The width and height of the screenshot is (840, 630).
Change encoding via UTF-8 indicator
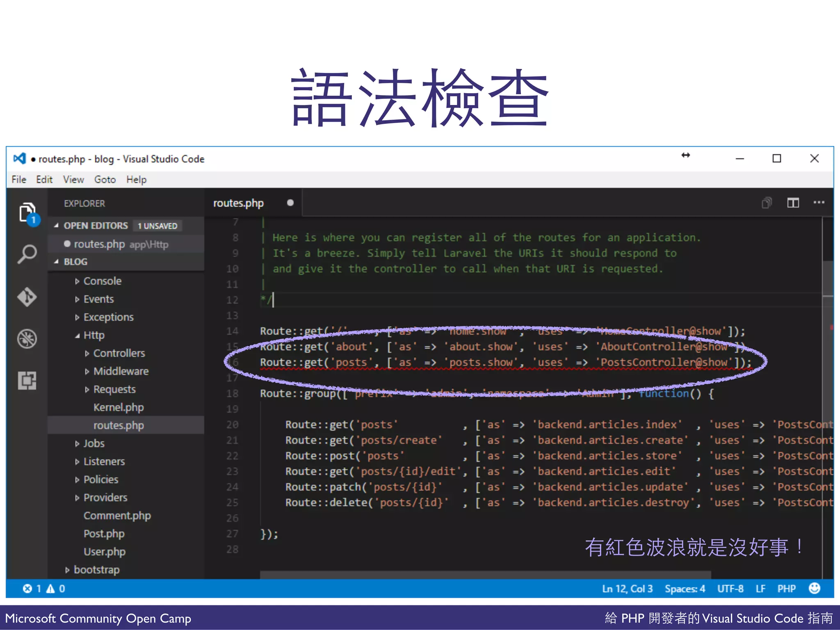pyautogui.click(x=730, y=589)
